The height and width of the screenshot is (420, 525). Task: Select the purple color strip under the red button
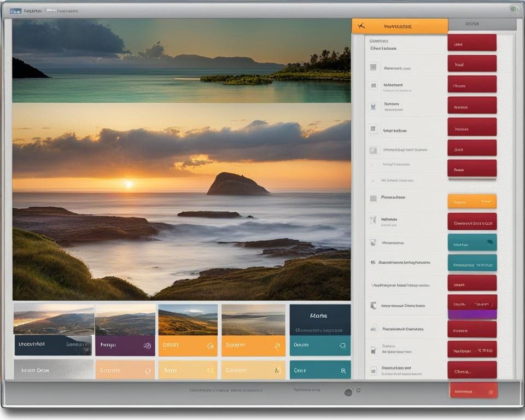[x=472, y=313]
